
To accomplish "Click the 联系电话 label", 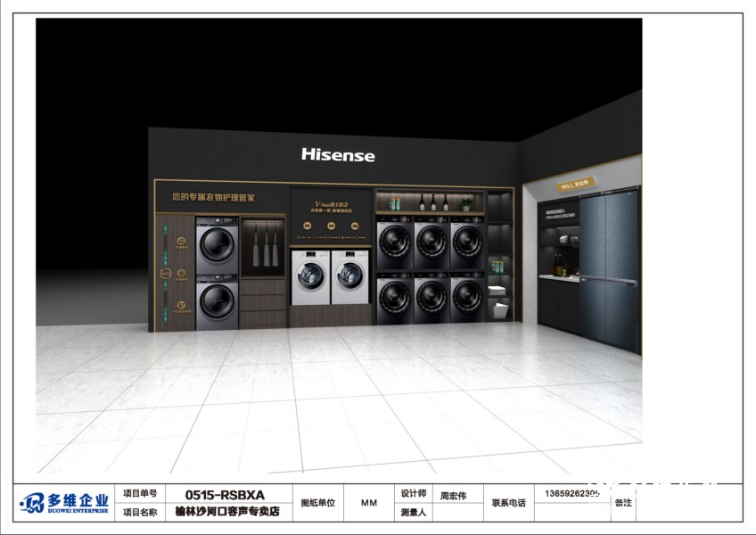I will [x=509, y=503].
